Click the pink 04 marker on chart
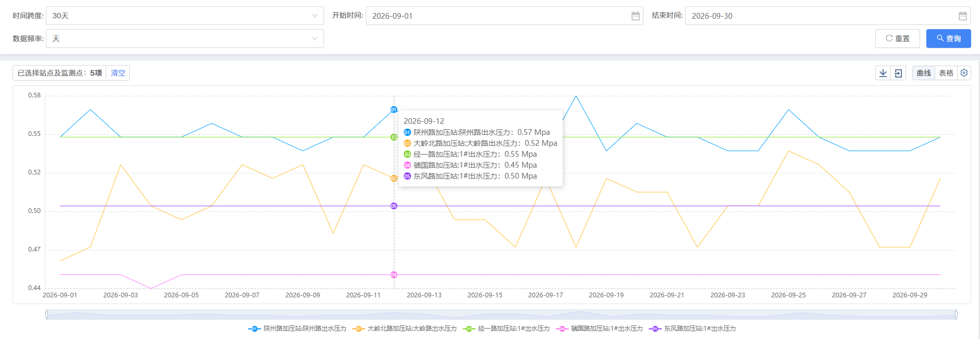The height and width of the screenshot is (339, 980). [x=394, y=274]
